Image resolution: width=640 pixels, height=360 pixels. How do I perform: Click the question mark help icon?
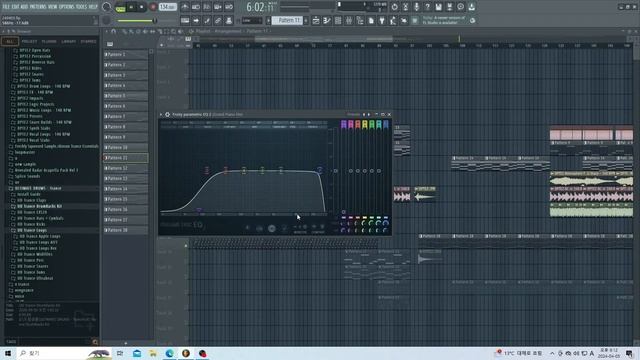click(x=427, y=7)
